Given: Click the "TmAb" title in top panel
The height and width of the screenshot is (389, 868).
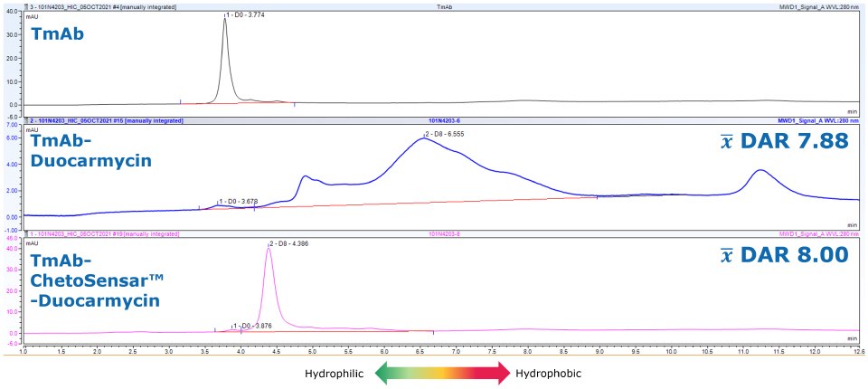Looking at the screenshot, I should [57, 34].
